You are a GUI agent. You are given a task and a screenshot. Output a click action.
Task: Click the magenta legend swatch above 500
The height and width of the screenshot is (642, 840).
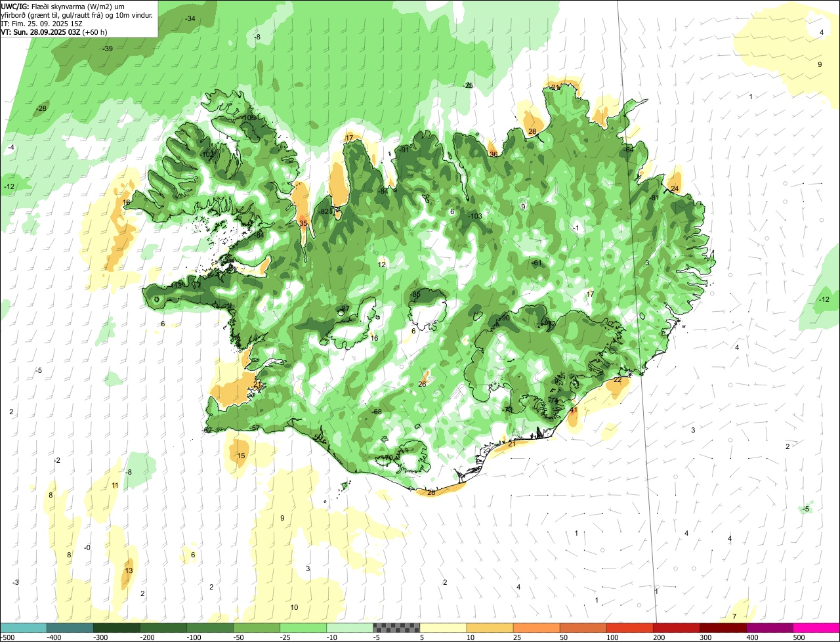click(817, 628)
